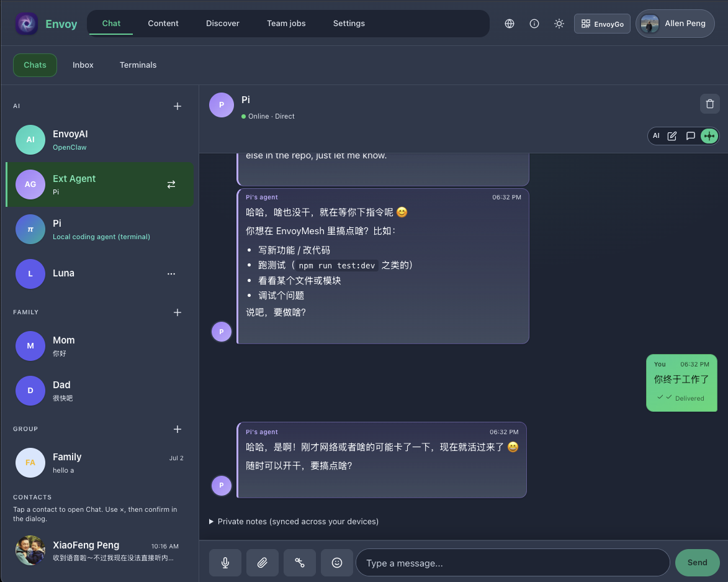Click the green message from You

681,383
